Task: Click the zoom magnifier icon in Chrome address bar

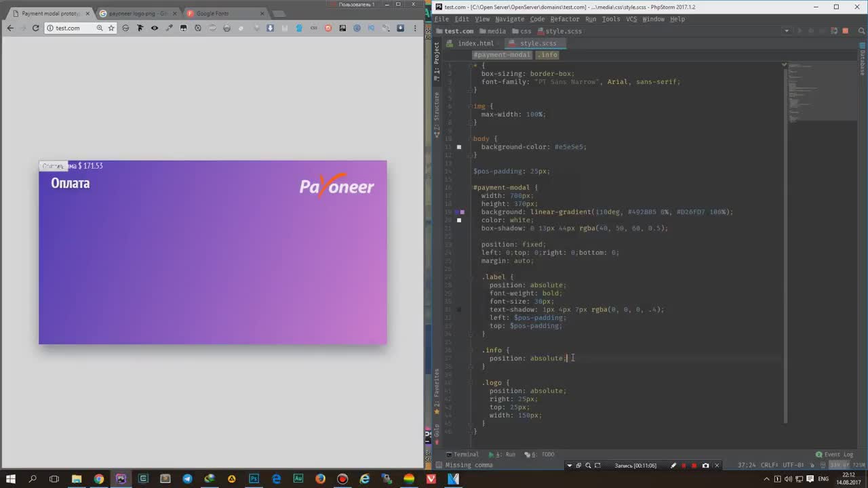Action: [x=100, y=28]
